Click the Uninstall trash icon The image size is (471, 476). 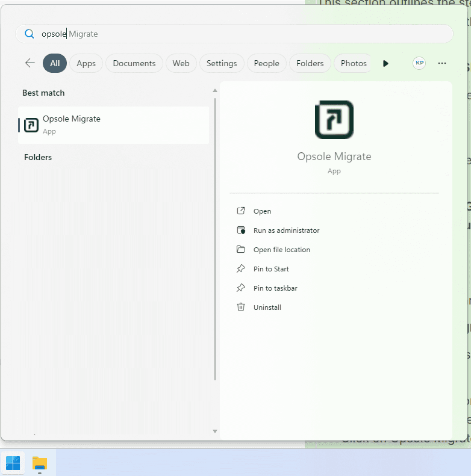(241, 307)
